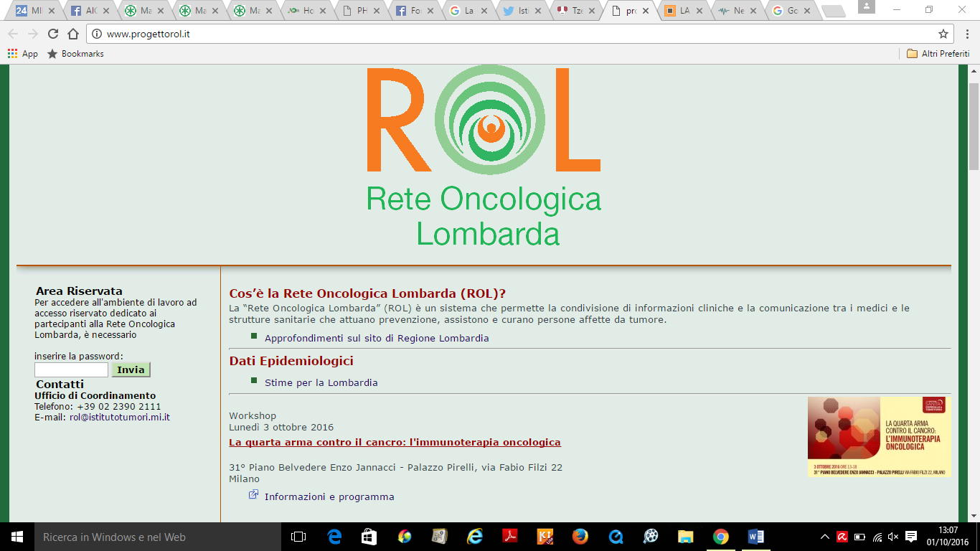Open the volume control in system tray
This screenshot has width=980, height=551.
[893, 537]
